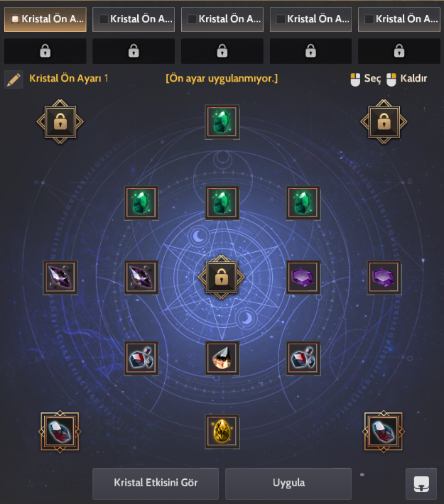Screen dimensions: 444x504
Task: Select the lower-left red and grey cluster crystal
Action: [x=141, y=358]
